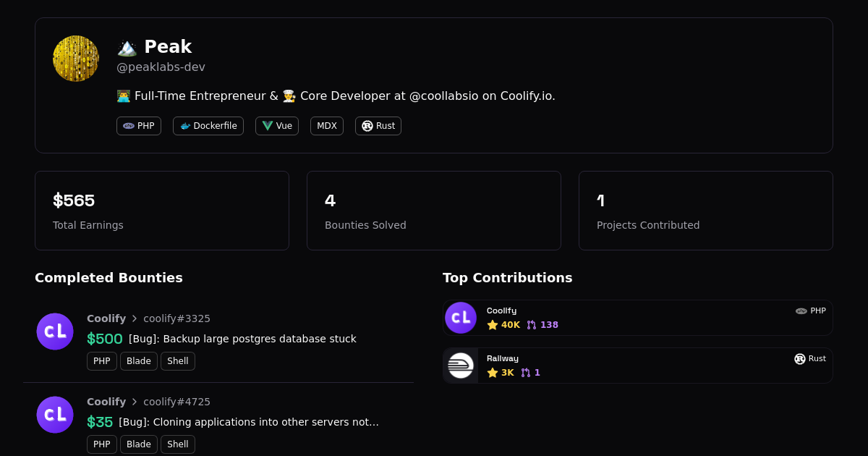Viewport: 868px width, 456px height.
Task: Click the PHP language badge in profile
Action: [x=139, y=126]
